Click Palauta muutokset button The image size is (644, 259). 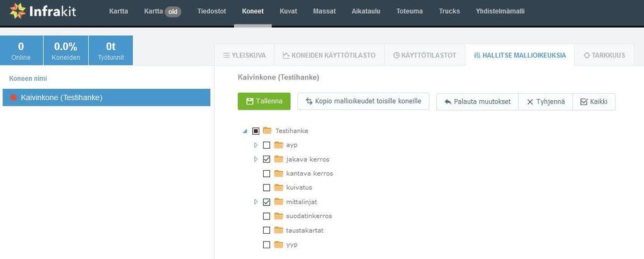click(477, 101)
